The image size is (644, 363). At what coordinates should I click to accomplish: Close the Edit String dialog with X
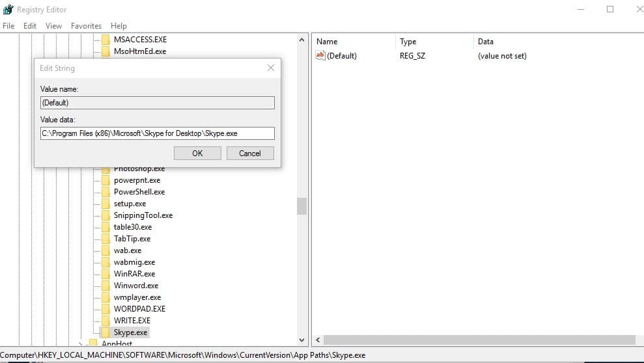[x=271, y=68]
